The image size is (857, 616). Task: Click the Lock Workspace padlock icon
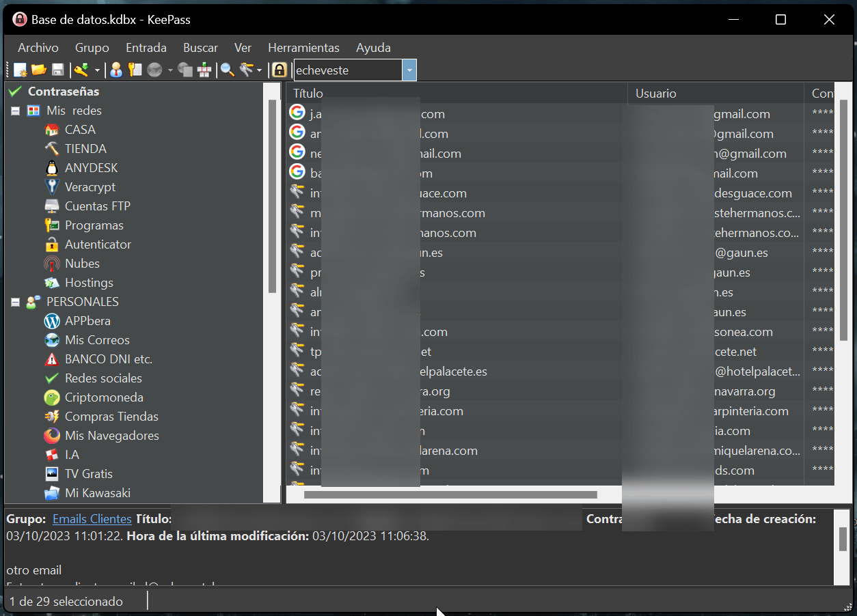point(279,70)
